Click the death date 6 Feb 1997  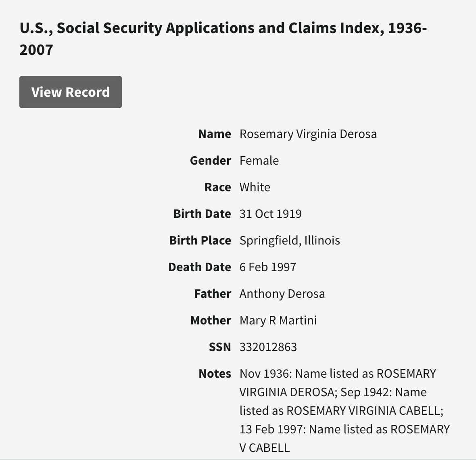point(267,267)
